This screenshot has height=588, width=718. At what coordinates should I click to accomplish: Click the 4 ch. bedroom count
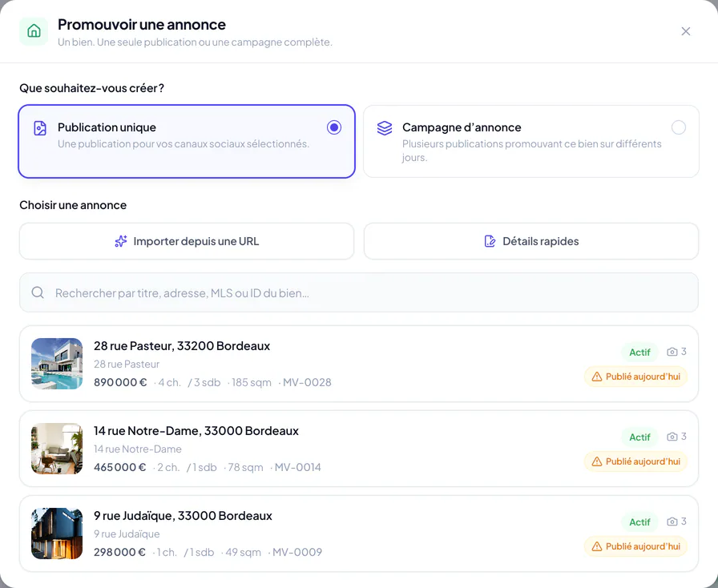(x=169, y=382)
